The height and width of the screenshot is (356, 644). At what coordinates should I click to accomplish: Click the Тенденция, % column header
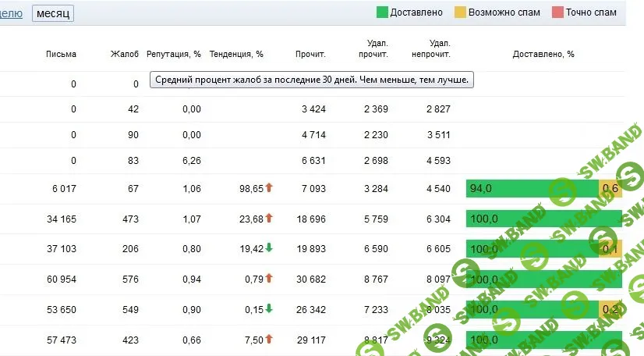236,54
